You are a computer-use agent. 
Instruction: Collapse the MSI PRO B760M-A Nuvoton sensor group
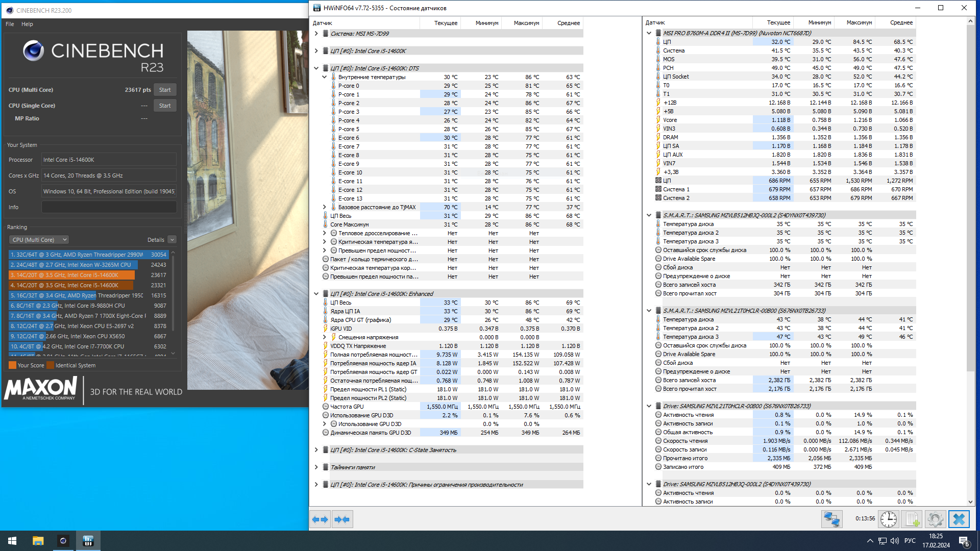pyautogui.click(x=649, y=33)
